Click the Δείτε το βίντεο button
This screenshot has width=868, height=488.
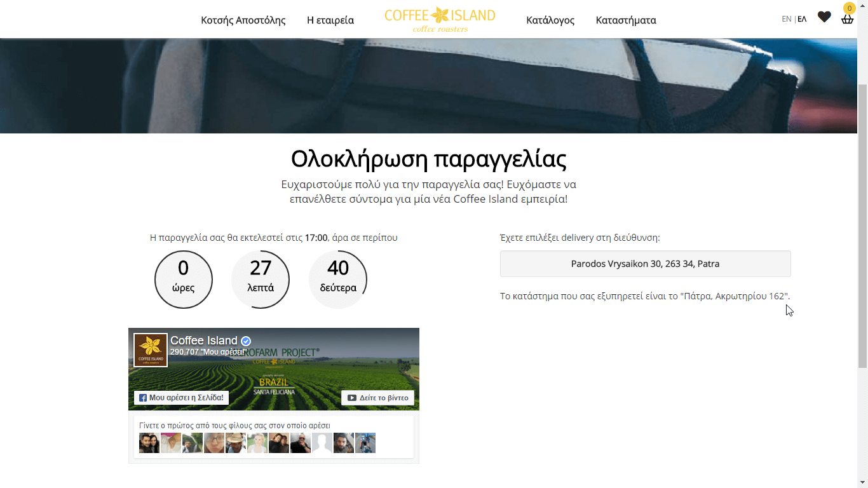pyautogui.click(x=377, y=398)
